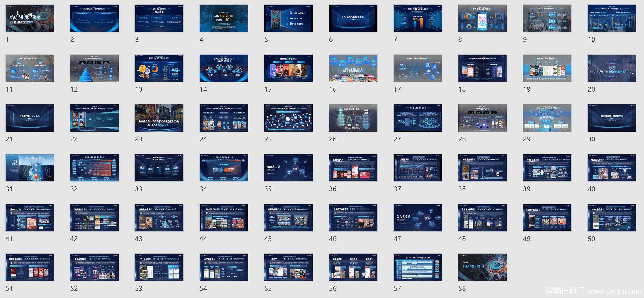Select slide 14 thumbnail
The height and width of the screenshot is (298, 644).
224,68
